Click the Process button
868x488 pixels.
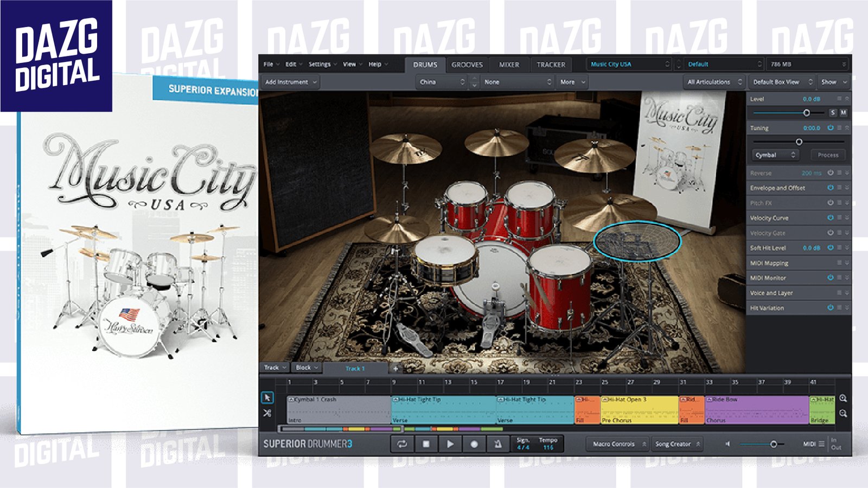[828, 155]
